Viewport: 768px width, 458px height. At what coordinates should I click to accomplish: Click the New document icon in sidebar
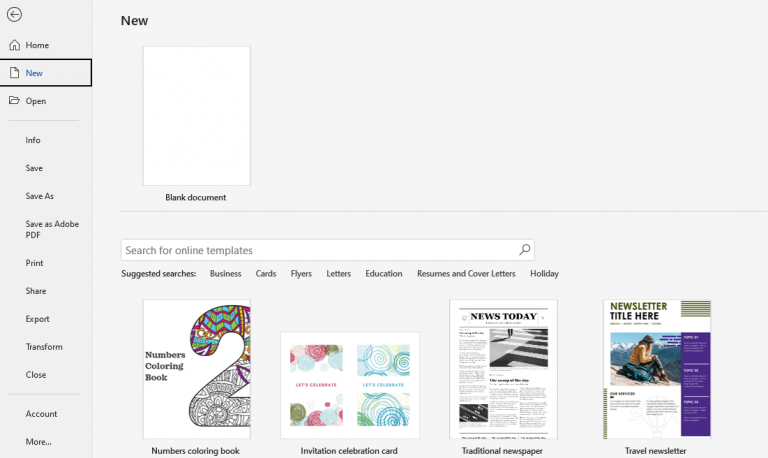(15, 73)
